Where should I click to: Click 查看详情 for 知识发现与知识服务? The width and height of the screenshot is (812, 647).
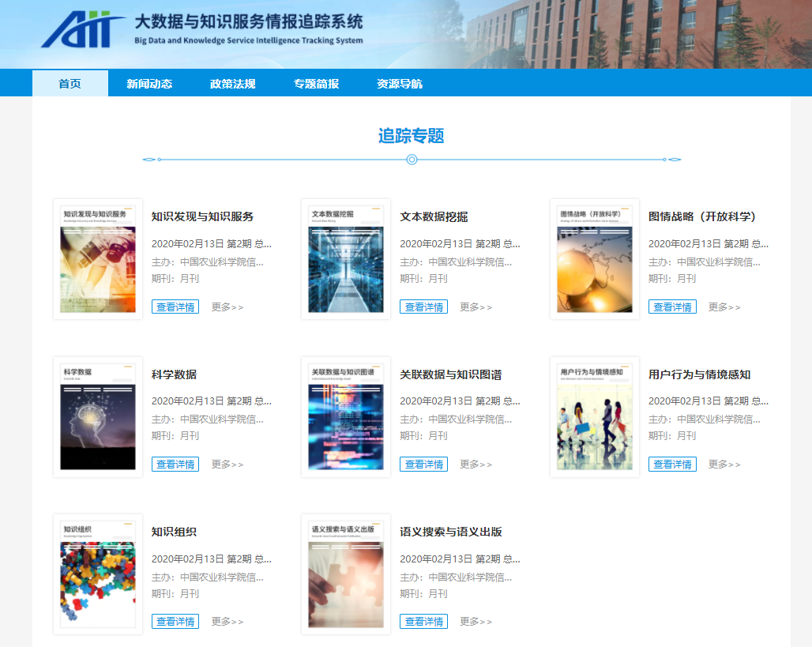tap(175, 307)
